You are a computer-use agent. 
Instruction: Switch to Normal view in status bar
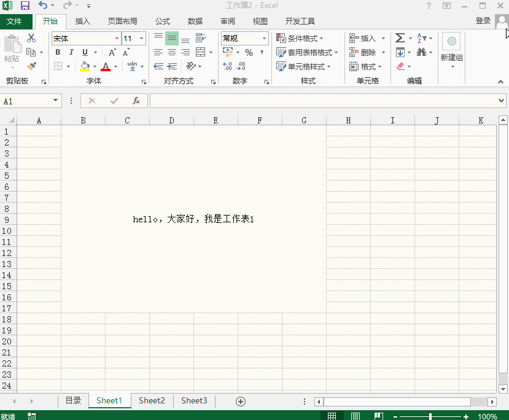pos(332,416)
